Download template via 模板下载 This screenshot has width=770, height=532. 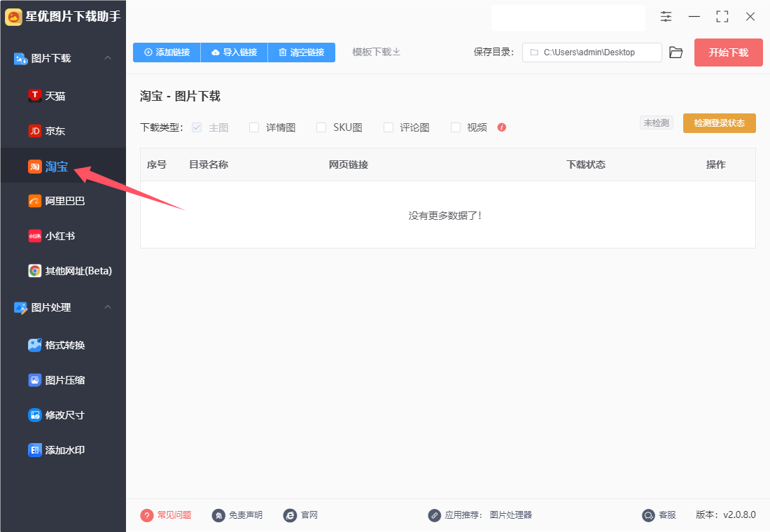tap(376, 52)
